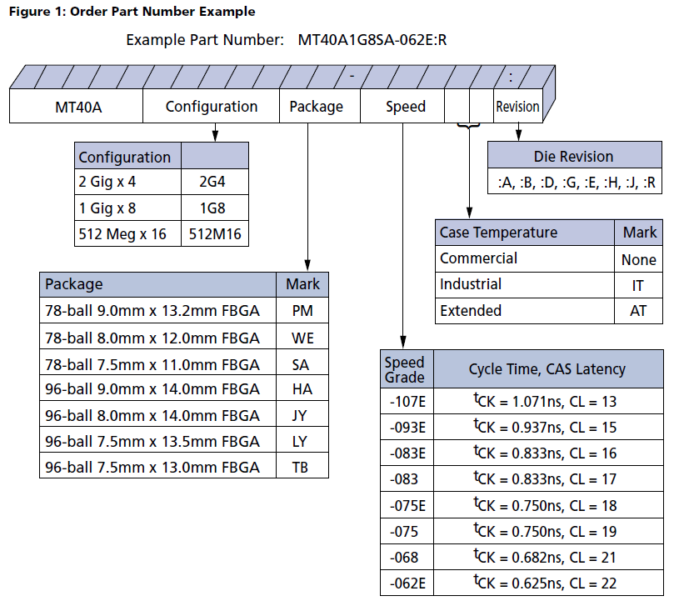The width and height of the screenshot is (684, 616).
Task: Select the -075E speed grade
Action: pos(407,505)
